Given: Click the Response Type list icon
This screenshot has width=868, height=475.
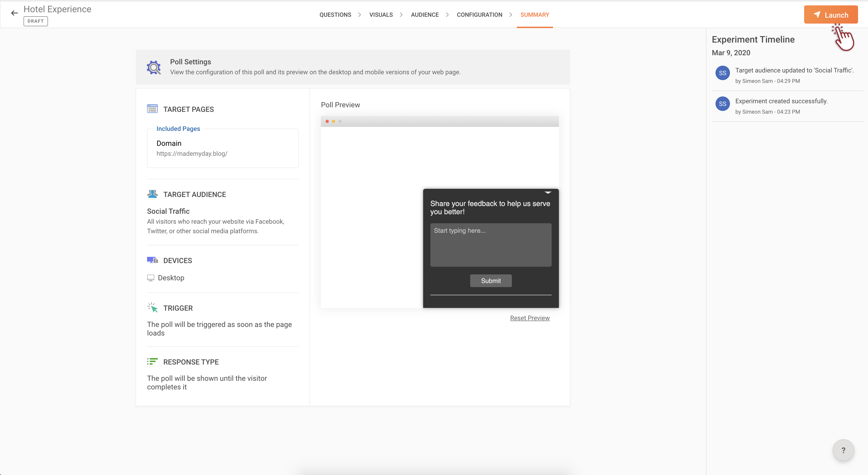Looking at the screenshot, I should (152, 361).
